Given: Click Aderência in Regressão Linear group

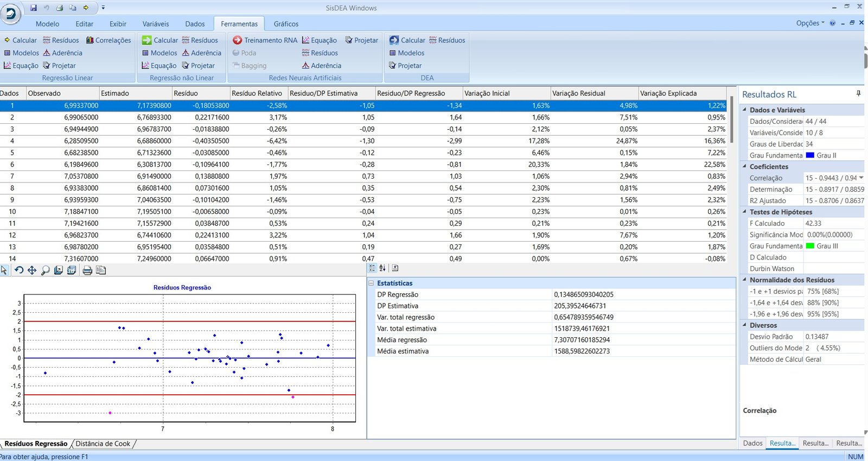Looking at the screenshot, I should (x=62, y=53).
